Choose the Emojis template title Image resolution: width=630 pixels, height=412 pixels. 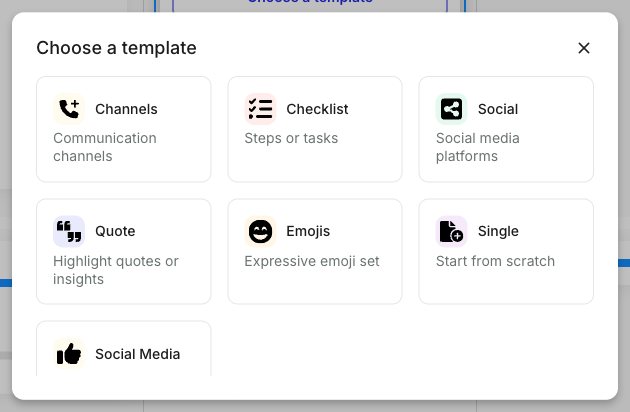(308, 231)
